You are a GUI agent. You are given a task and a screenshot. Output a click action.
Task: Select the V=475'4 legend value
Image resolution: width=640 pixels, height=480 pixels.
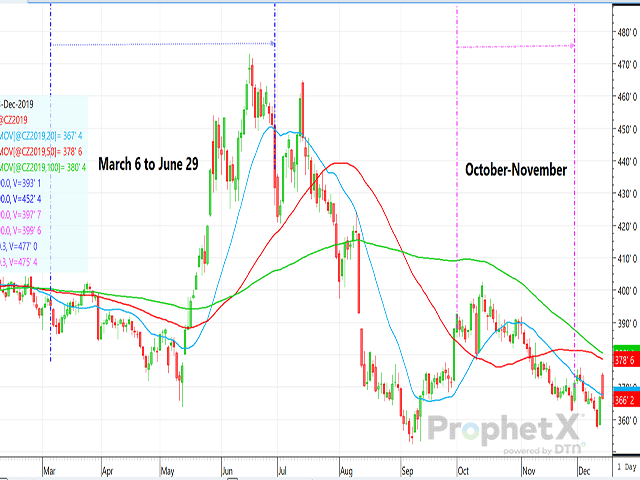pos(19,262)
